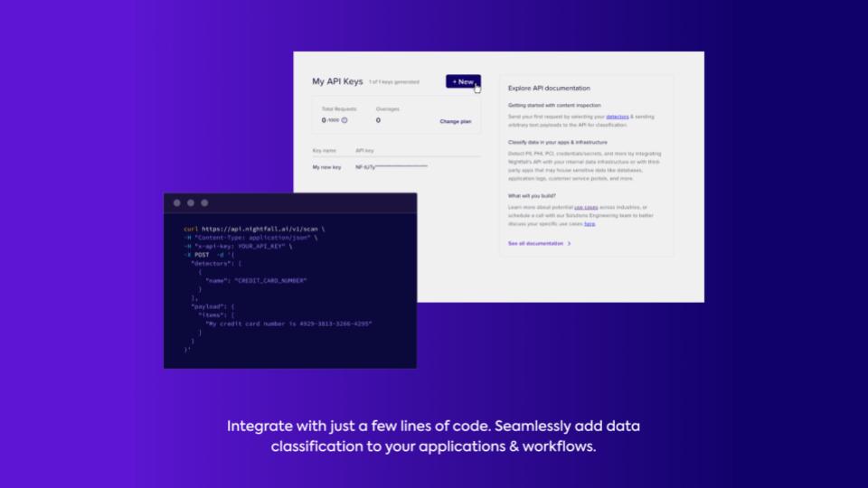Screen dimensions: 868x488
Task: Click the first dot in terminal title bar
Action: (x=177, y=203)
